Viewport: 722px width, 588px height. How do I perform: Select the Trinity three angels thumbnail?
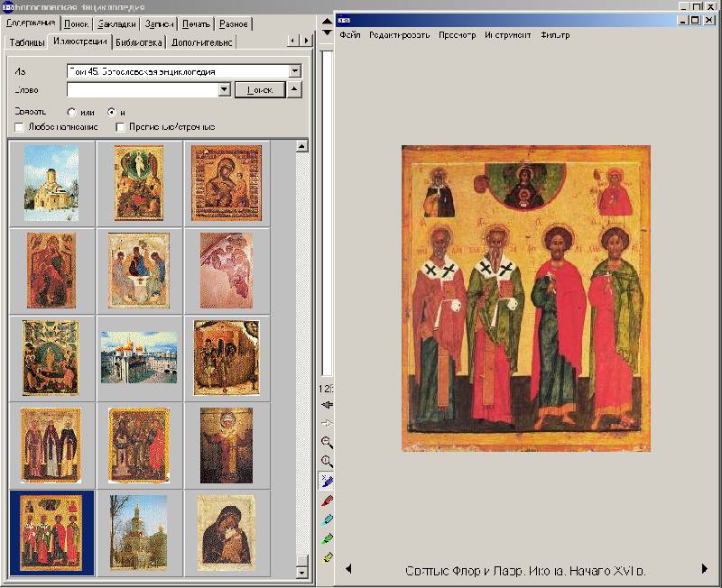[139, 271]
